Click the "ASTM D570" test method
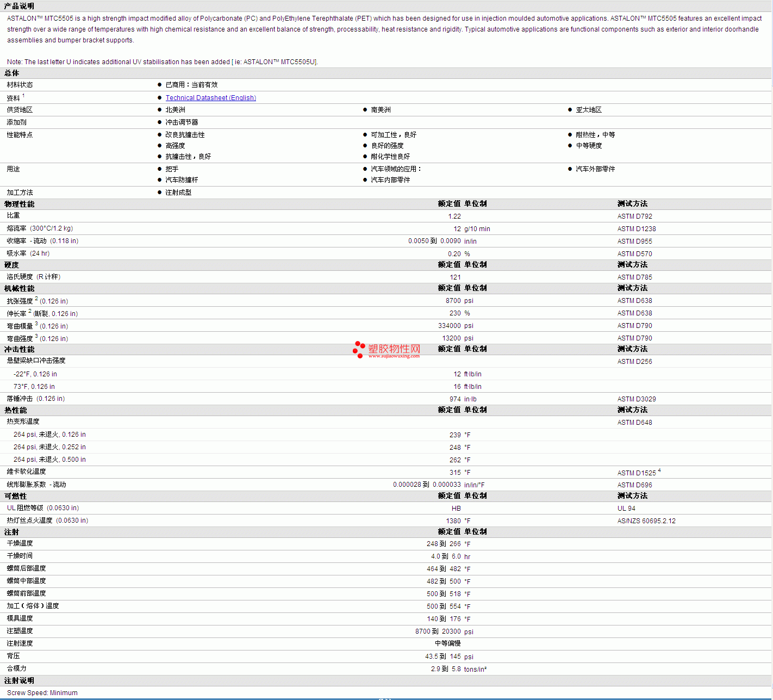The height and width of the screenshot is (700, 773). (x=634, y=254)
